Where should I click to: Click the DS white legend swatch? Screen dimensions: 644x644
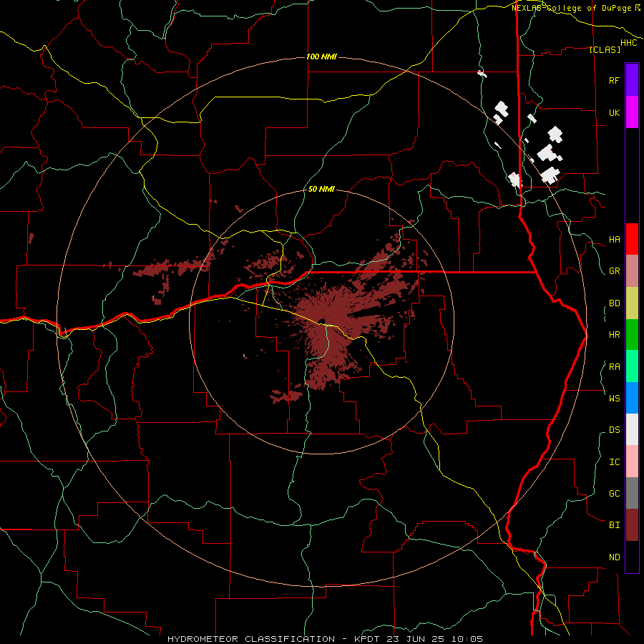coord(632,429)
